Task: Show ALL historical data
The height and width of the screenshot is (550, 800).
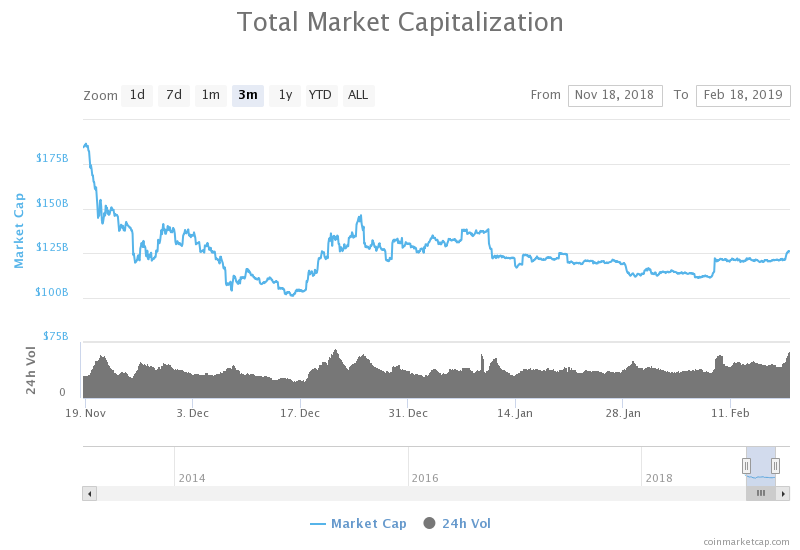Action: click(358, 95)
